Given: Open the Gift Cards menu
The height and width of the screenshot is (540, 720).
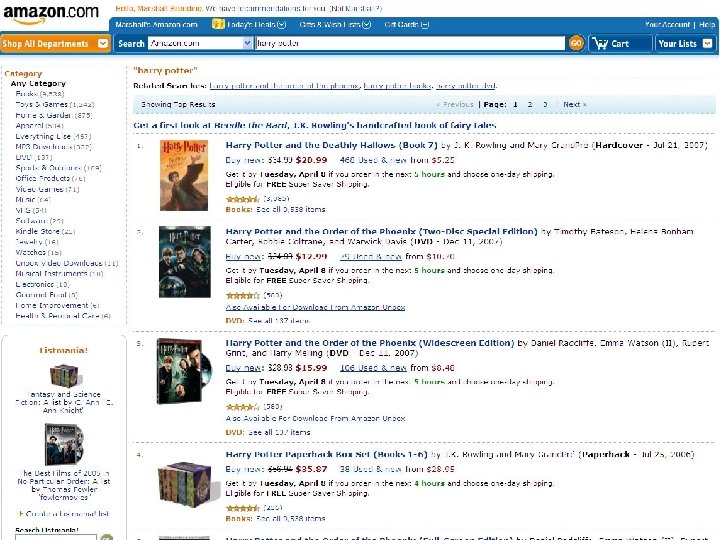Looking at the screenshot, I should pos(402,24).
